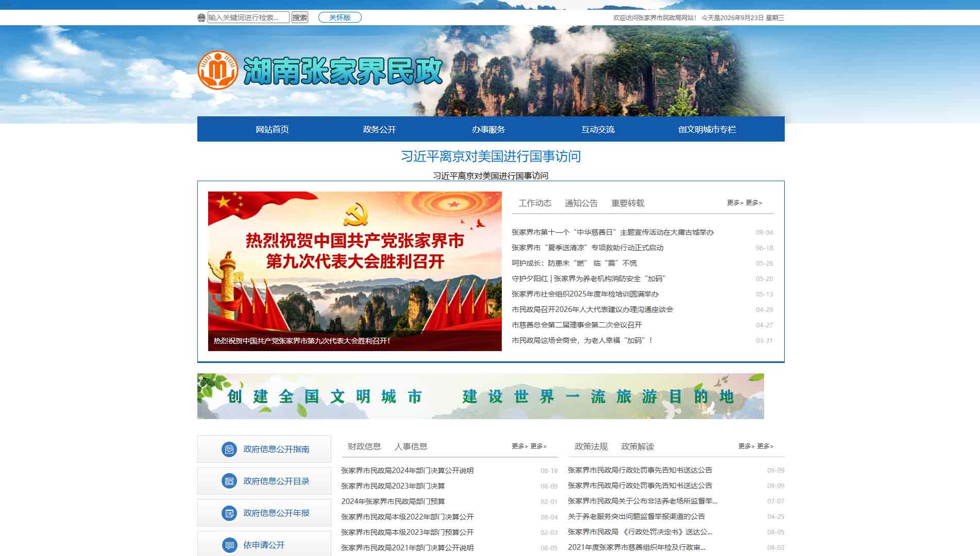Image resolution: width=980 pixels, height=556 pixels.
Task: Click the 创建全国文明城市 banner
Action: 481,396
